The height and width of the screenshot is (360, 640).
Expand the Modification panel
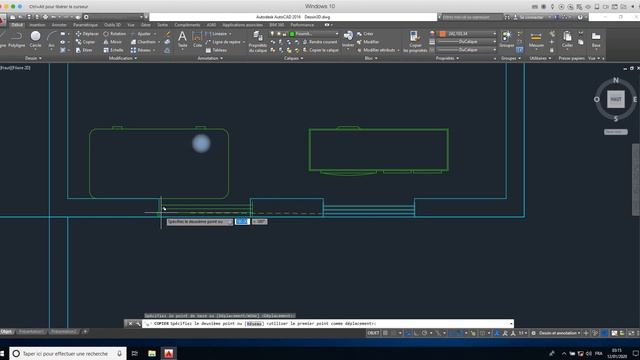(x=122, y=58)
